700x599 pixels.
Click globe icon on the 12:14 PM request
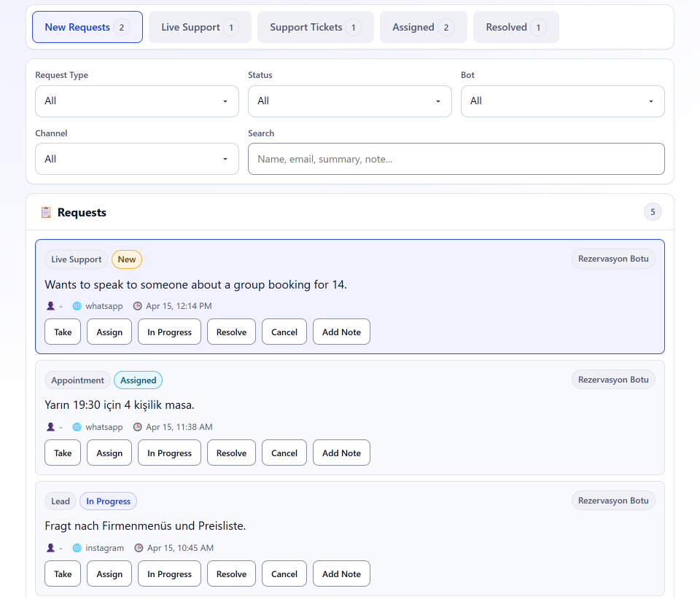tap(77, 306)
